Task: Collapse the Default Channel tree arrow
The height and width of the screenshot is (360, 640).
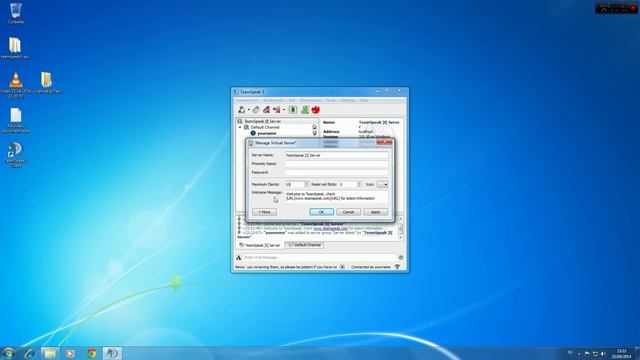Action: point(240,127)
